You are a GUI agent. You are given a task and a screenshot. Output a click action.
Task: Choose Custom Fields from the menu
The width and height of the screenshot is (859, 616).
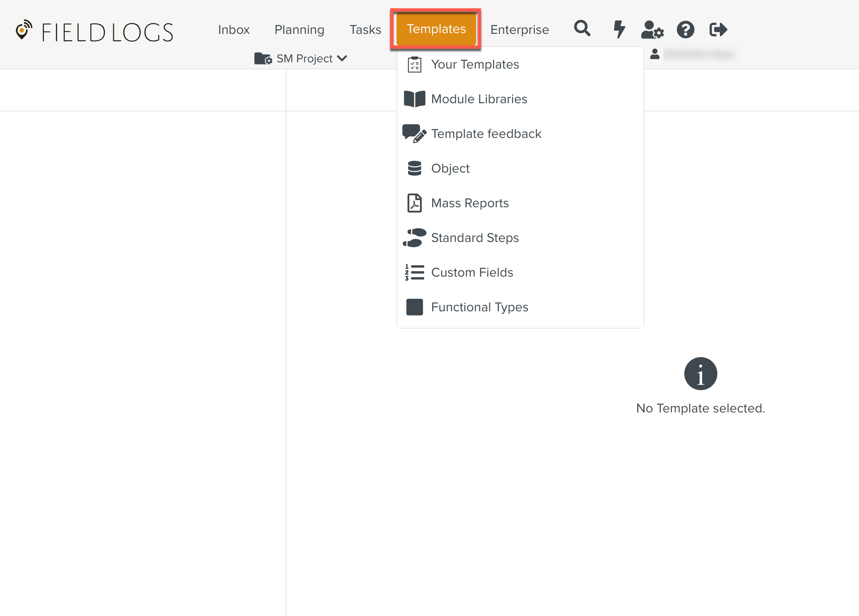click(x=472, y=272)
